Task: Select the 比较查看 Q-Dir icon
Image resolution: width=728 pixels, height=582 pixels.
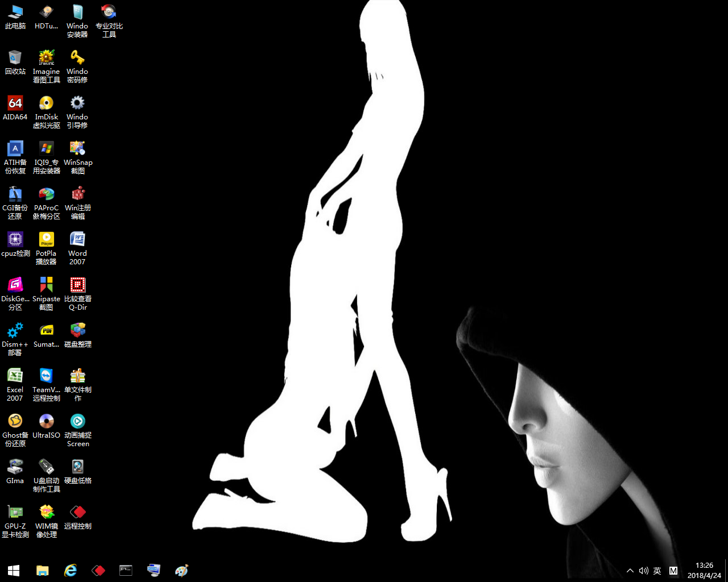Action: point(77,294)
